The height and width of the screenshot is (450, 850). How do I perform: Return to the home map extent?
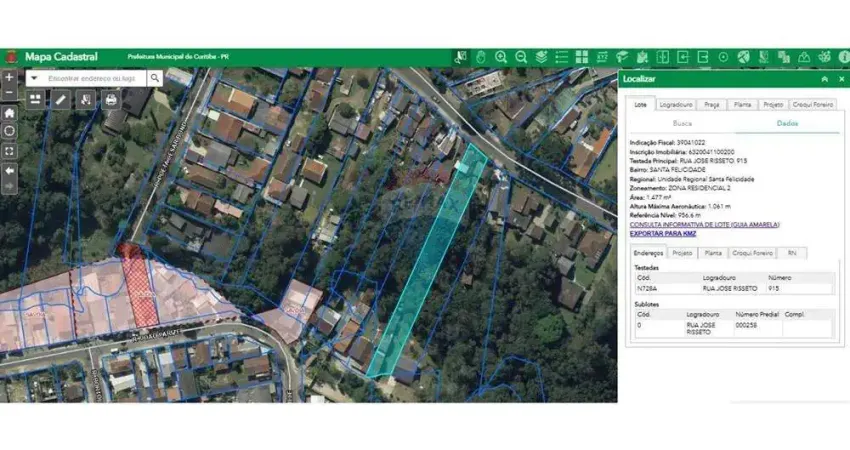click(x=9, y=113)
